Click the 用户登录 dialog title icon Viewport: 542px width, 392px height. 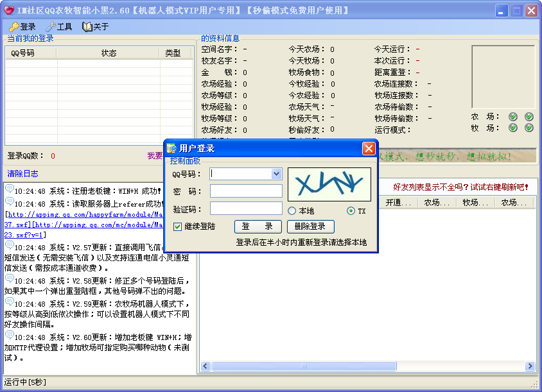[x=171, y=148]
